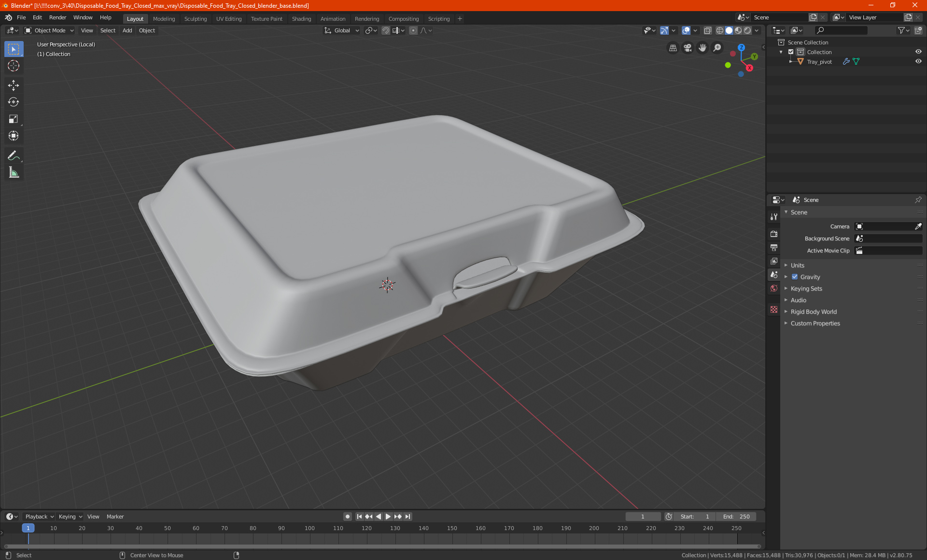Open the Texture properties tab
This screenshot has height=560, width=927.
point(774,309)
